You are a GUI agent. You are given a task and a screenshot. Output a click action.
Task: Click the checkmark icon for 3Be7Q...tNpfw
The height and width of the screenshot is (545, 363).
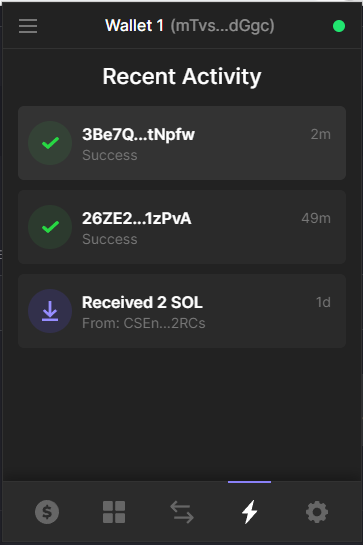click(50, 143)
